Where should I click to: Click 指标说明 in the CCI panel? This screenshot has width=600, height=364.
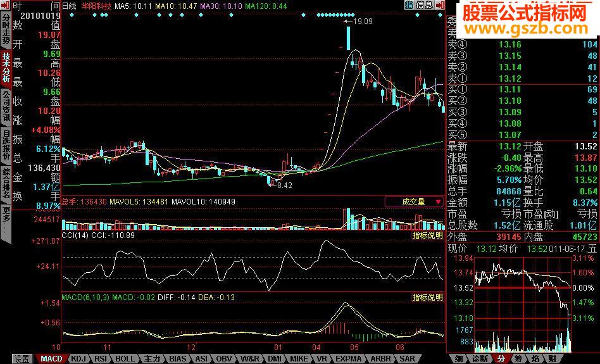pos(427,235)
